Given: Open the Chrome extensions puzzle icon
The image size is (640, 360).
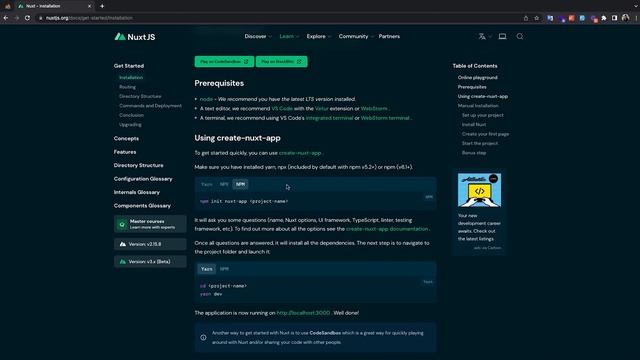Looking at the screenshot, I should [604, 18].
